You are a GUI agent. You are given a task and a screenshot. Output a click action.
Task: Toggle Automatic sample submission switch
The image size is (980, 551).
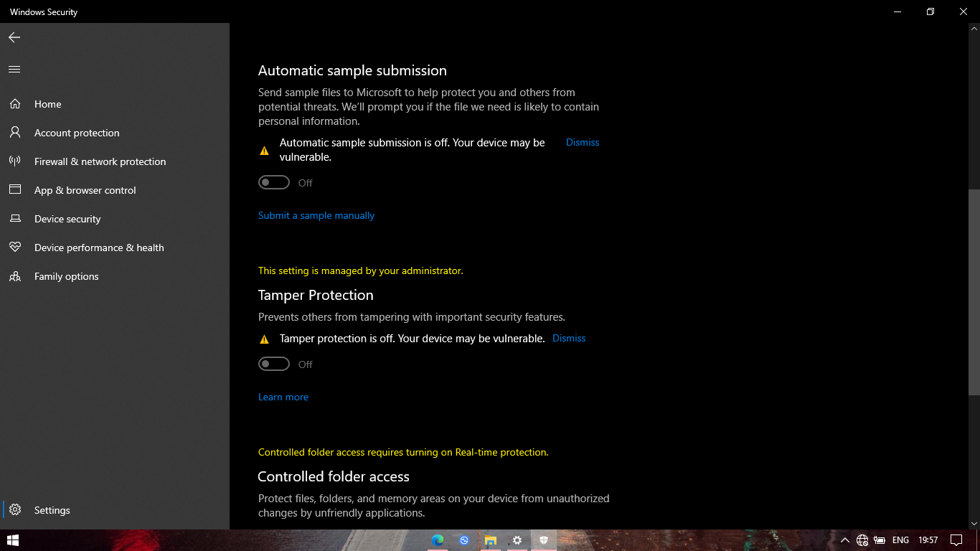pos(274,182)
